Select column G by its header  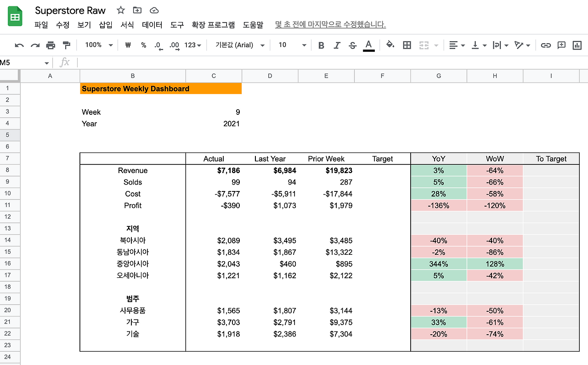coord(439,76)
